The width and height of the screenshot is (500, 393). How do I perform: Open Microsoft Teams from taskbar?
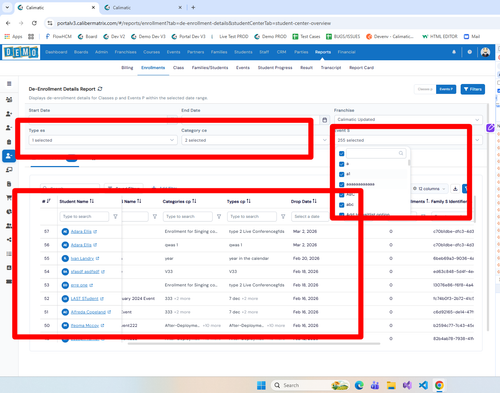coord(375,385)
